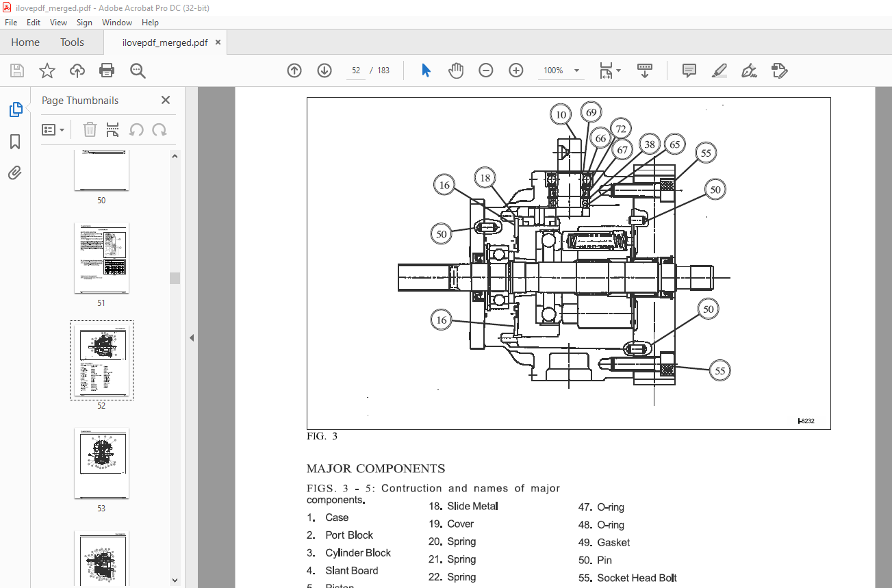Open the Window menu
Screen dimensions: 892x588
coord(117,23)
